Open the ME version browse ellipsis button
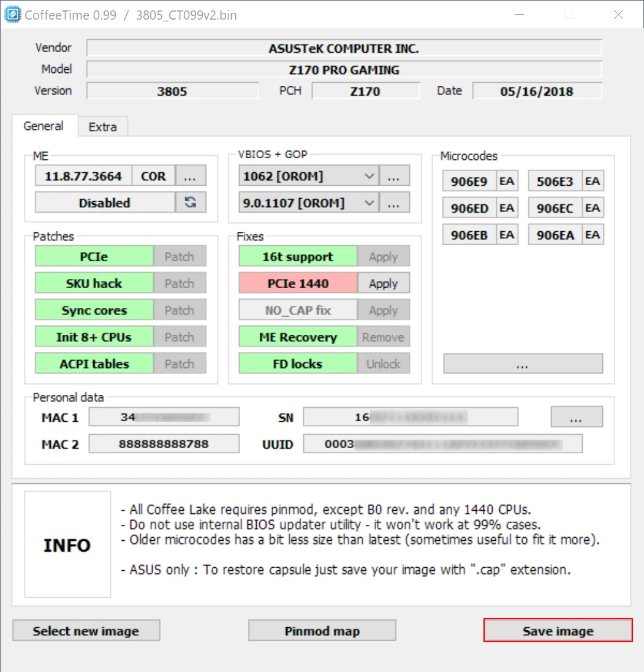 pos(191,176)
